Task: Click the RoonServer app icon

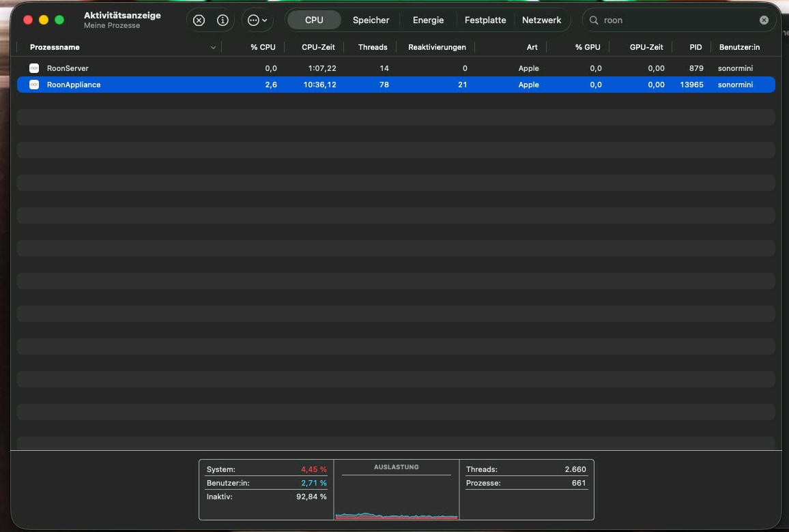Action: (34, 68)
